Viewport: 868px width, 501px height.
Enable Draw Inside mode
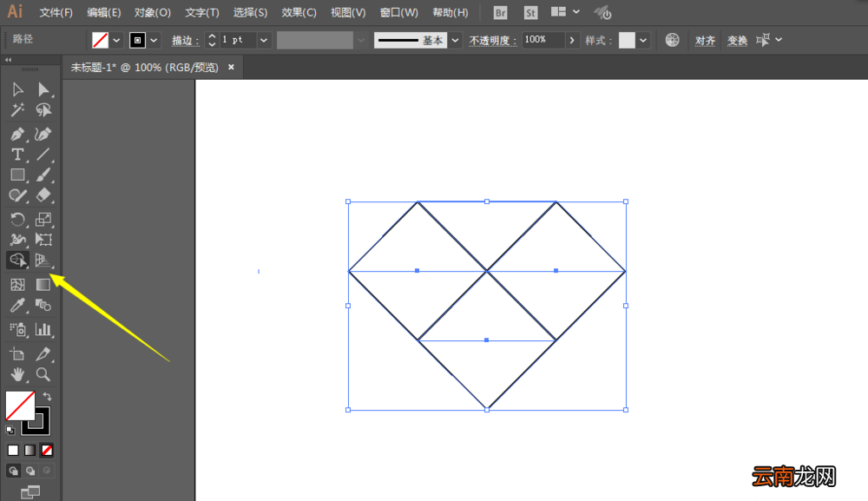coord(47,471)
